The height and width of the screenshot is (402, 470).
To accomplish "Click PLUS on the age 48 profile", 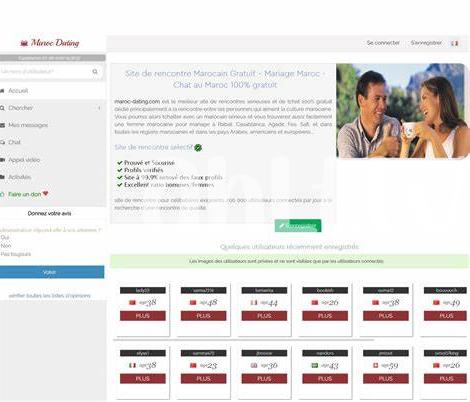I will pyautogui.click(x=203, y=316).
